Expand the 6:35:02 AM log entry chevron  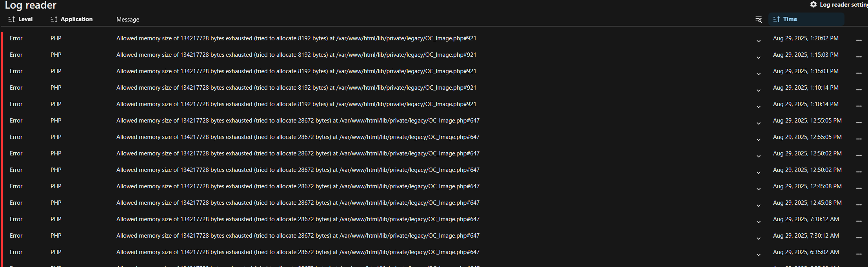(x=759, y=254)
